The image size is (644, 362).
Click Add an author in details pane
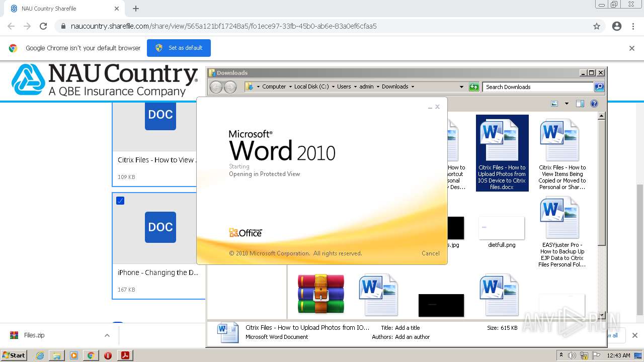[x=412, y=337]
